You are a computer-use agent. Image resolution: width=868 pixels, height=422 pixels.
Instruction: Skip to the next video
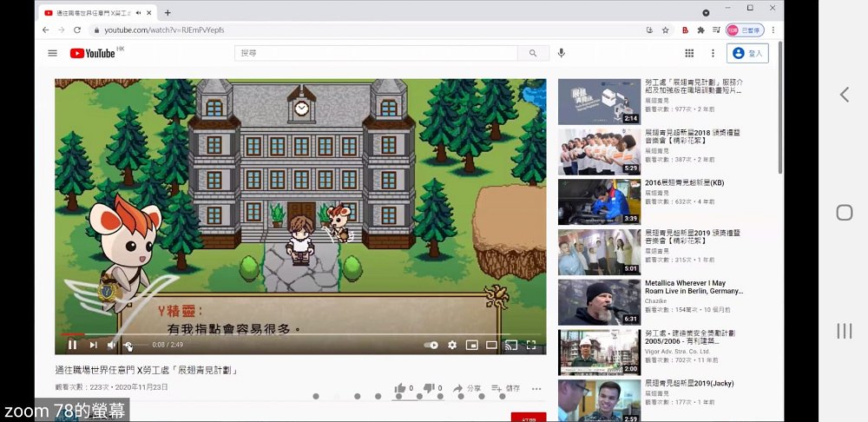coord(93,345)
